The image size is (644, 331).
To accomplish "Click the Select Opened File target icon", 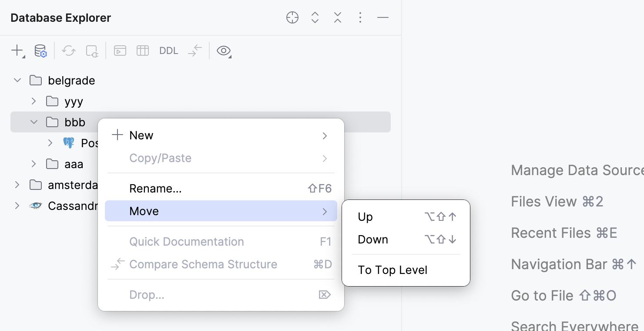I will coord(292,17).
